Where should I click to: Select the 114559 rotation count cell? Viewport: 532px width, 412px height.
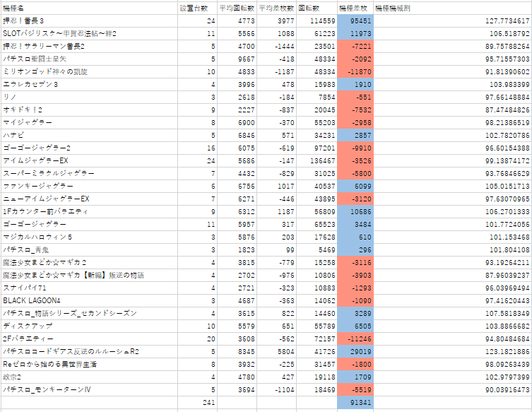(317, 21)
